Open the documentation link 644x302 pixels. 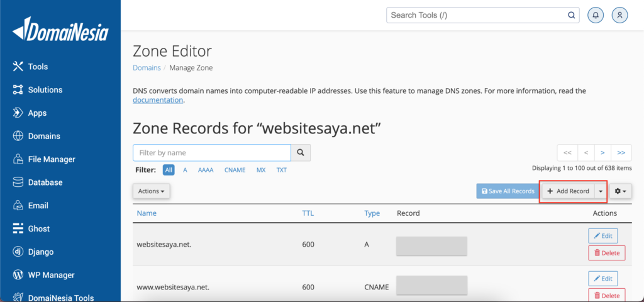158,100
